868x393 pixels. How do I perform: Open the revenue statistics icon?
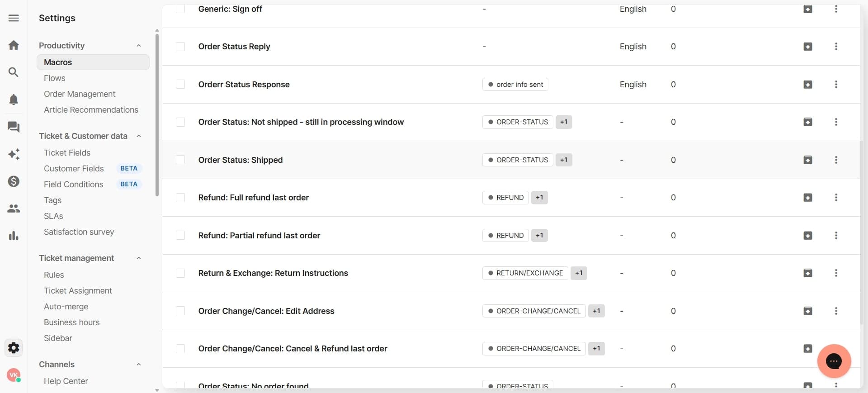tap(14, 181)
